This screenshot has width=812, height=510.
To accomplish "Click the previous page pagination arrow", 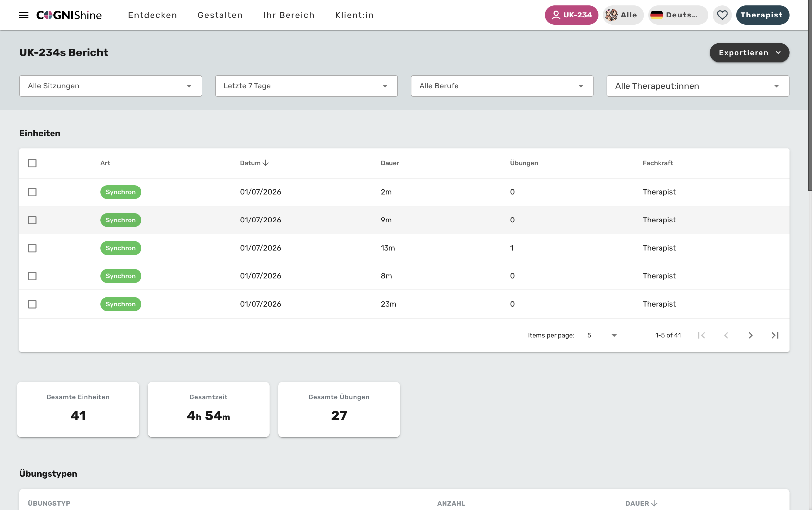I will coord(726,335).
